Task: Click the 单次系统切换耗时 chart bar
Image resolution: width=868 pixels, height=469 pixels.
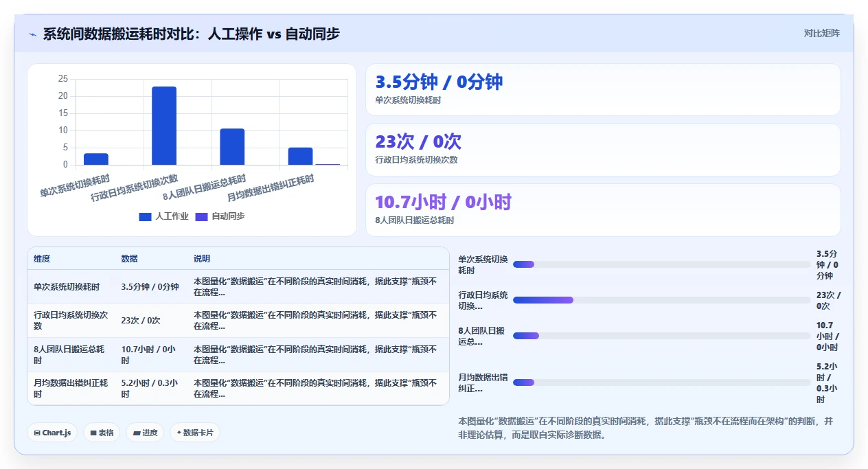Action: click(96, 159)
